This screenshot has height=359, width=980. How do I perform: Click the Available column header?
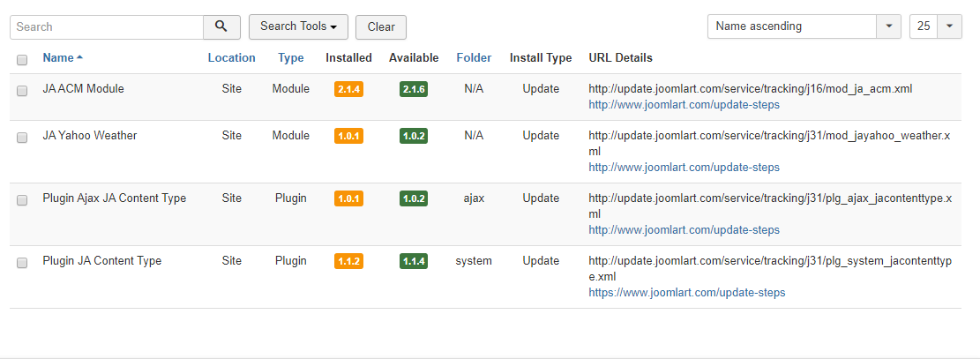coord(414,57)
